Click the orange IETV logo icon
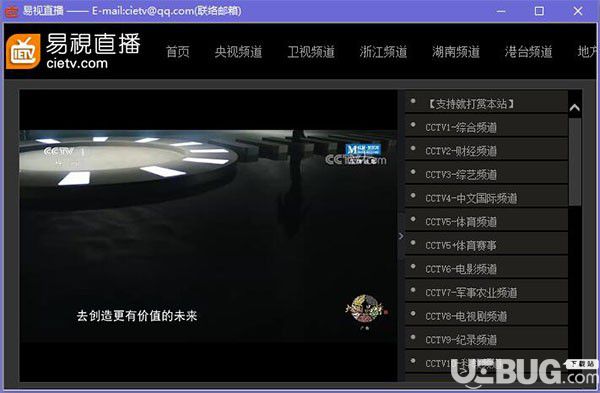Screen dimensions: 600x393 pyautogui.click(x=23, y=52)
